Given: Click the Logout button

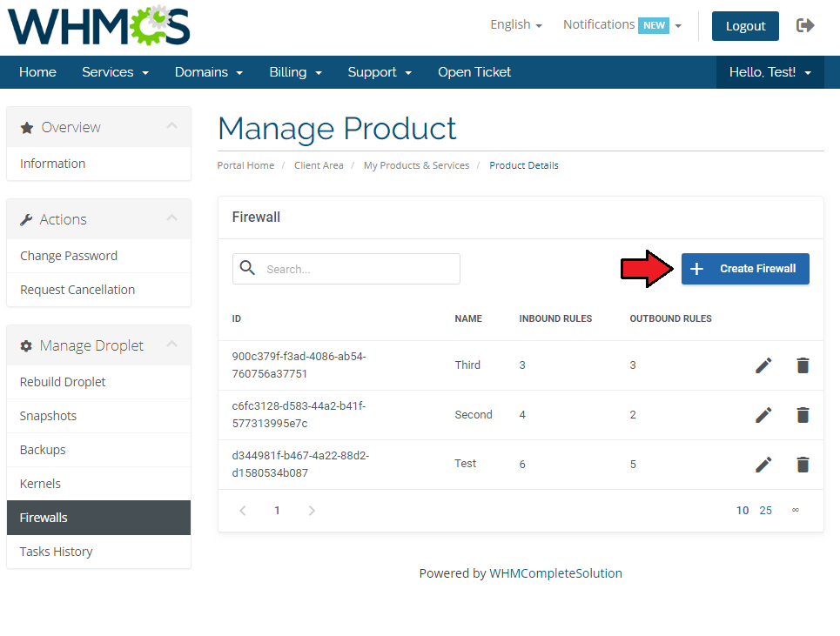Looking at the screenshot, I should click(x=745, y=26).
